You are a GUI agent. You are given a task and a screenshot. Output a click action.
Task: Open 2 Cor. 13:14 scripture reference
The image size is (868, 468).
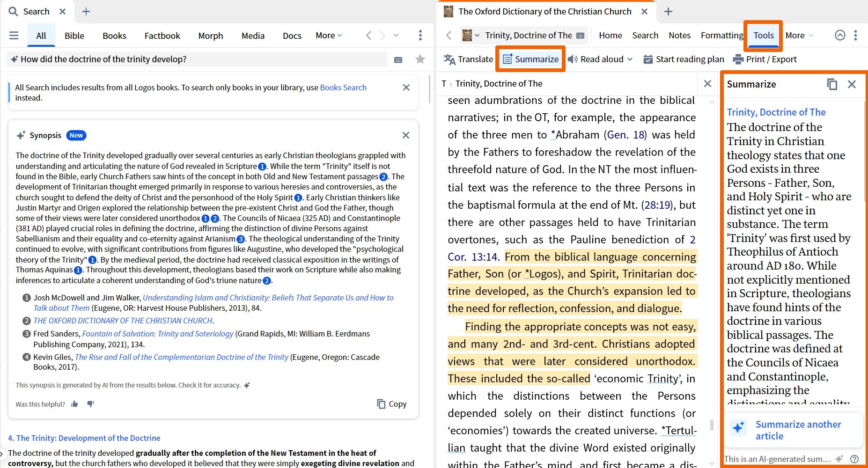point(571,248)
